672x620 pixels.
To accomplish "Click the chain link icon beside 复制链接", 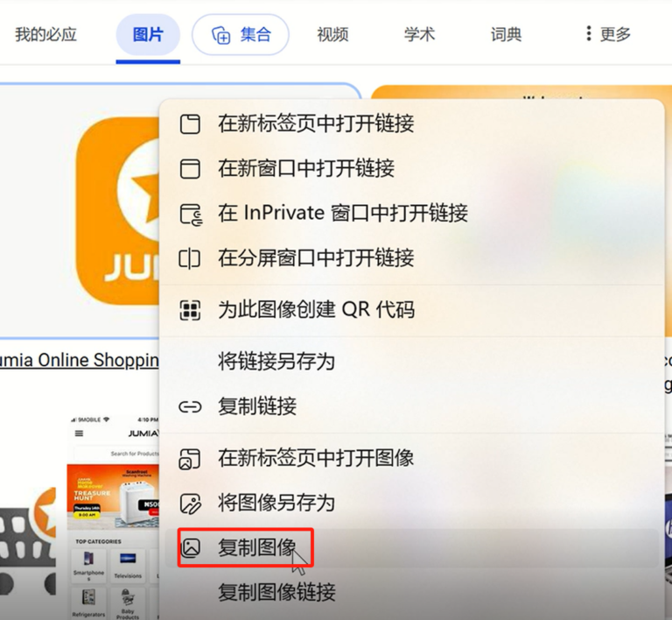I will pyautogui.click(x=190, y=406).
